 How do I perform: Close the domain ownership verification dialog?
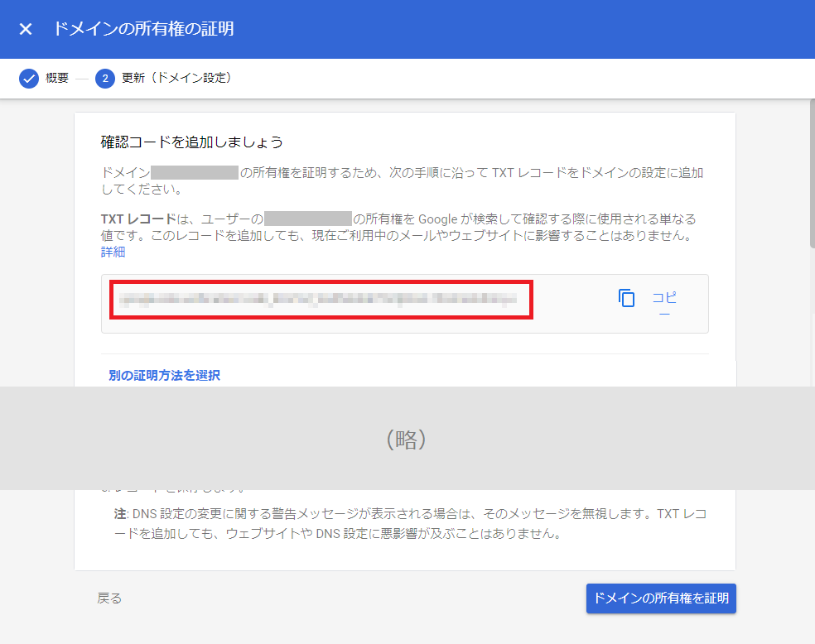pyautogui.click(x=26, y=29)
